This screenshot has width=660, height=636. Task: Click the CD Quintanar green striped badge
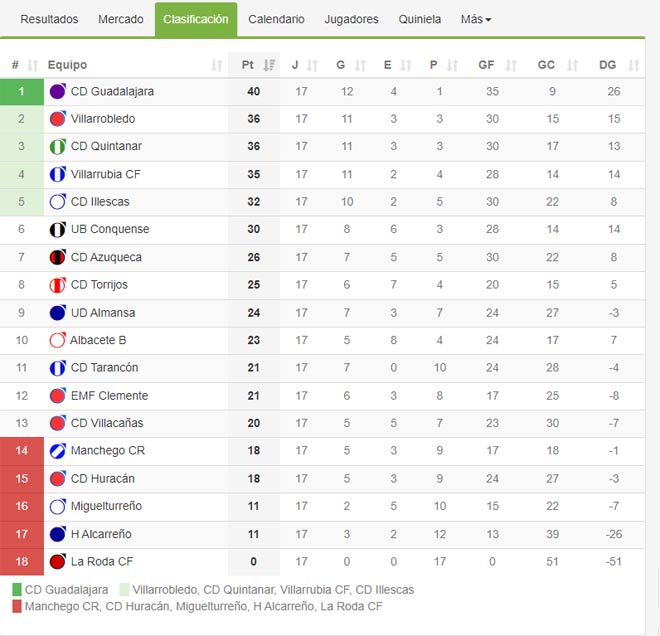(x=57, y=146)
